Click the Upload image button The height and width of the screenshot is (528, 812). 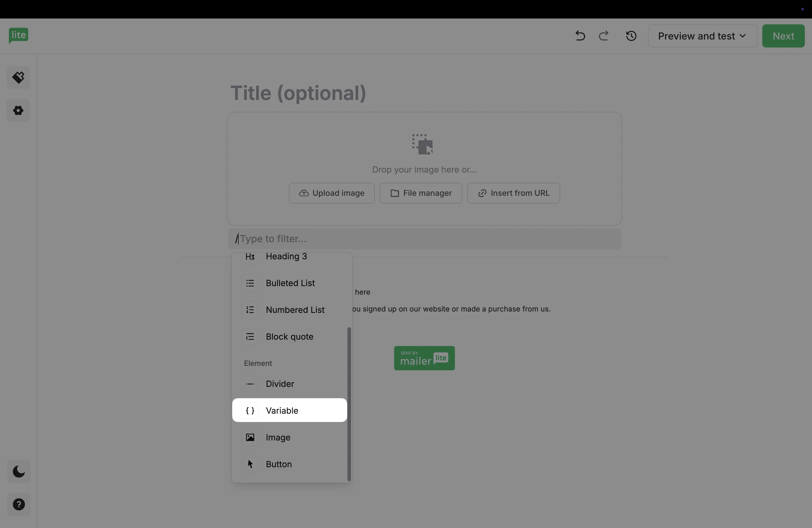point(331,193)
